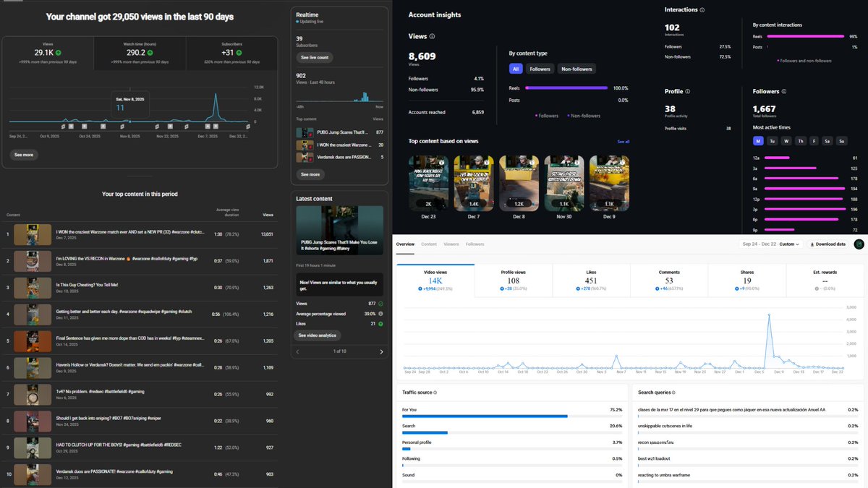This screenshot has width=868, height=488.
Task: Click the See live count button
Action: click(x=315, y=58)
